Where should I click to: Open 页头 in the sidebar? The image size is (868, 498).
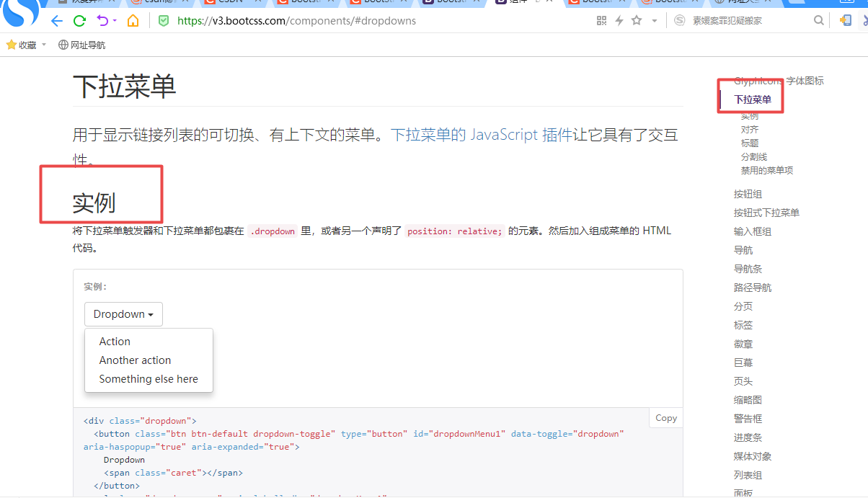(743, 381)
